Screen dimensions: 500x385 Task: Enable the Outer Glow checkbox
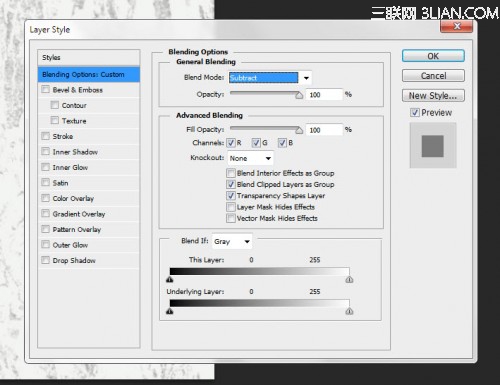(x=45, y=244)
